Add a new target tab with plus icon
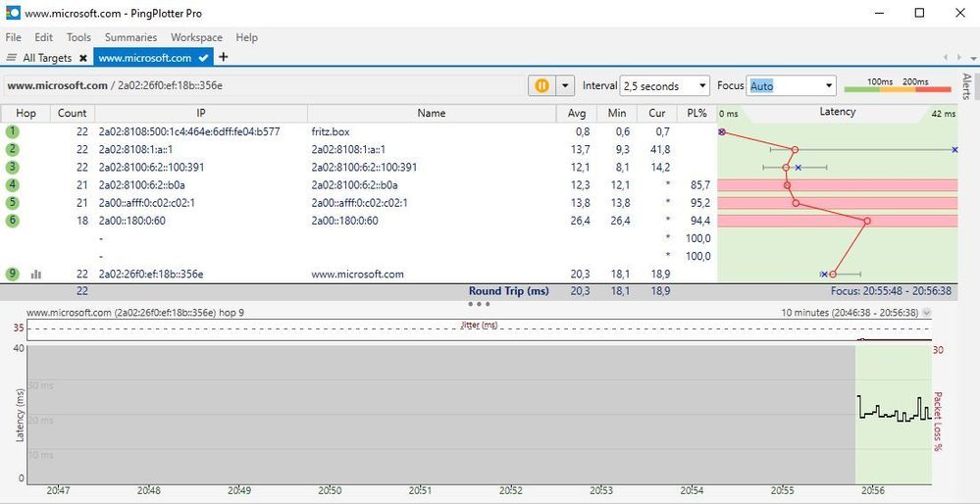This screenshot has height=504, width=980. click(223, 57)
